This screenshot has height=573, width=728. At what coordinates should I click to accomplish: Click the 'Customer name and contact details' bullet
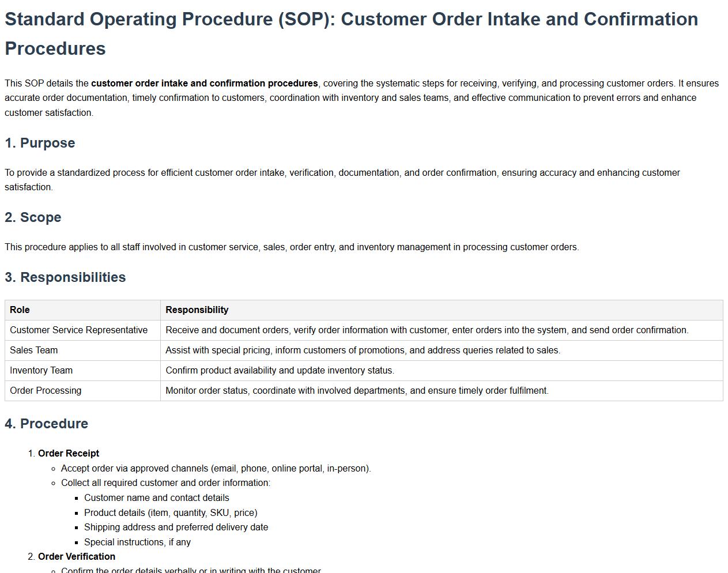tap(156, 498)
